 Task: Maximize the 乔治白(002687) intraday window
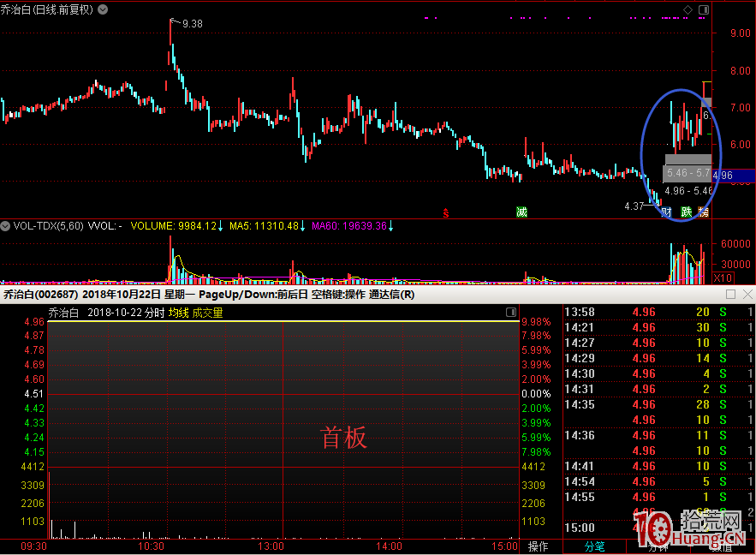point(730,294)
